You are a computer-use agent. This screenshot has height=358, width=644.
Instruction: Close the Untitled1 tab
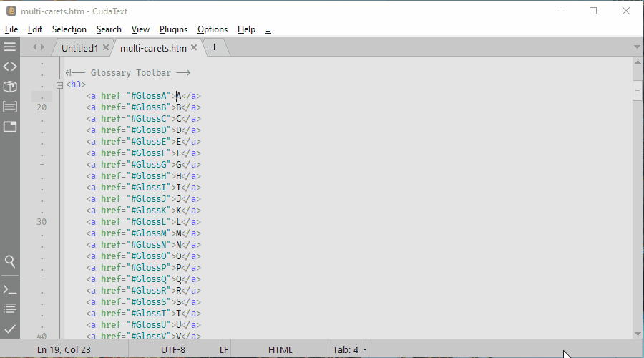[x=106, y=48]
